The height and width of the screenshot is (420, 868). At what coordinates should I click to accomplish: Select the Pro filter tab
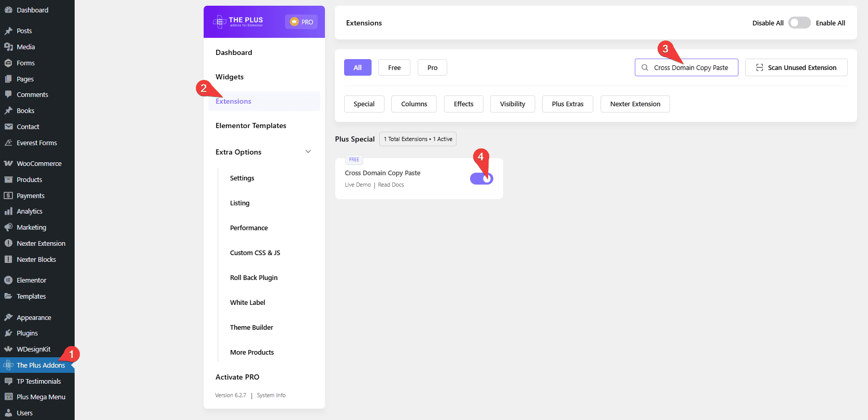coord(432,67)
